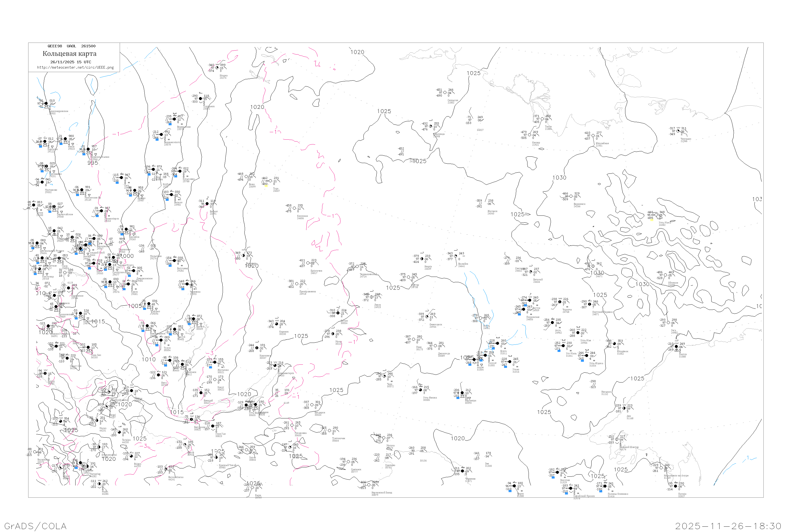Click the Игарка station cloud-cover circle
The height and width of the screenshot is (532, 798).
[217, 68]
